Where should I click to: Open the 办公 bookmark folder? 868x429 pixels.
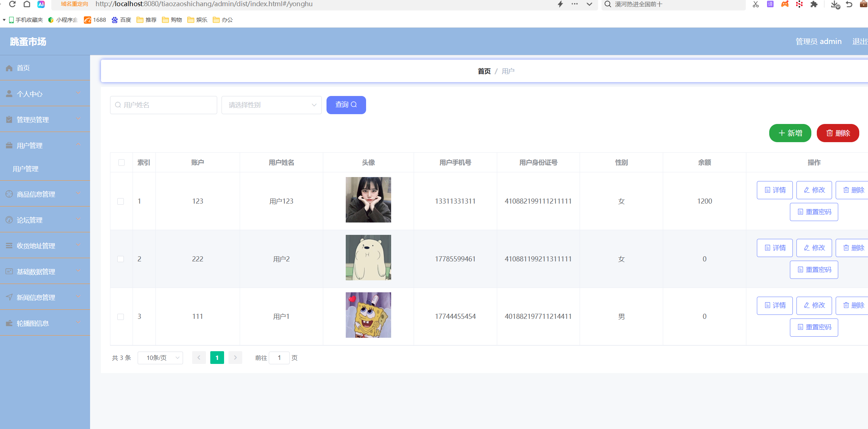pos(223,20)
